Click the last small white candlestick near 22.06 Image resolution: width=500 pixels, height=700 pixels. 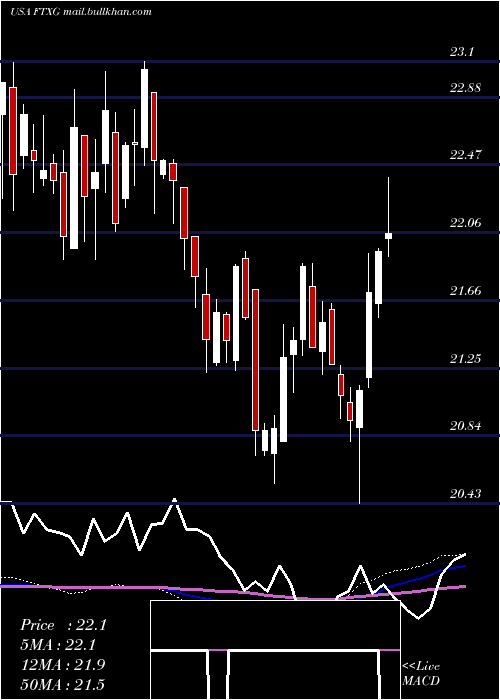pos(388,236)
